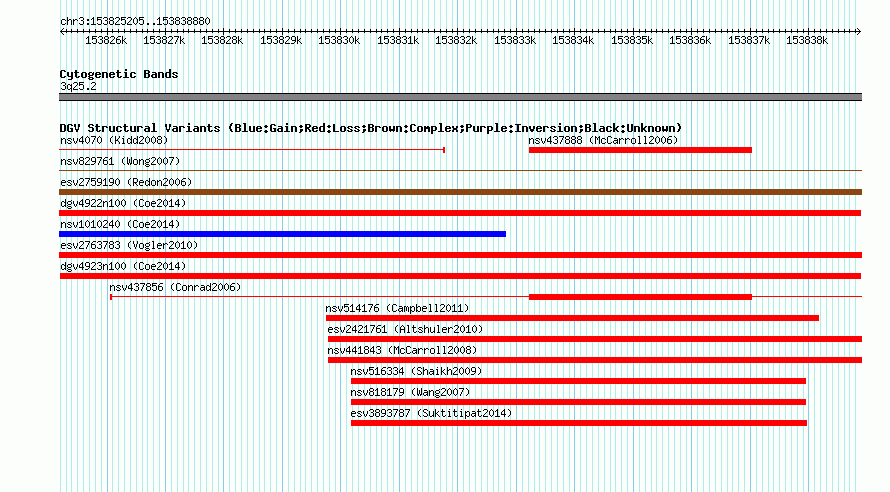Click the 153832k ruler label
The width and height of the screenshot is (890, 492).
click(456, 40)
